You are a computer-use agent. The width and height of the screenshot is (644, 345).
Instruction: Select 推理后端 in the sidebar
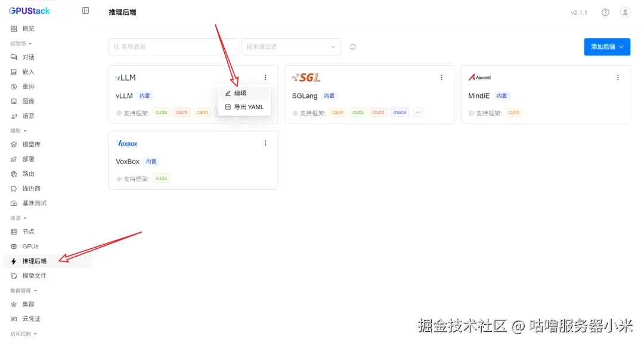pyautogui.click(x=47, y=261)
